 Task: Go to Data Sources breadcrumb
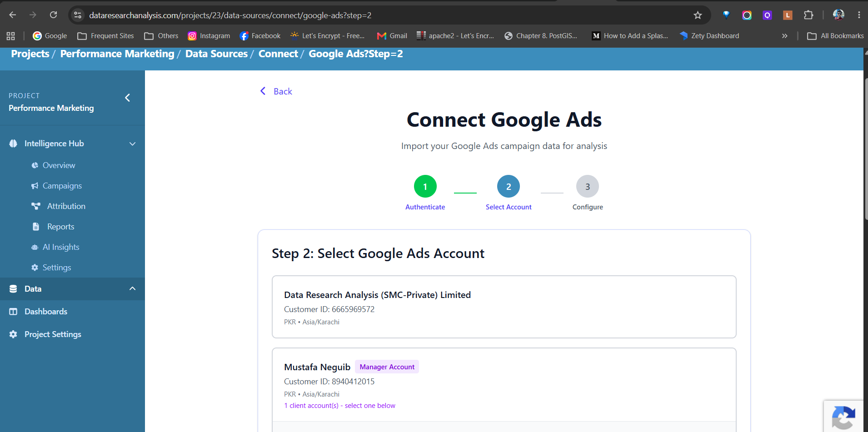pos(216,54)
